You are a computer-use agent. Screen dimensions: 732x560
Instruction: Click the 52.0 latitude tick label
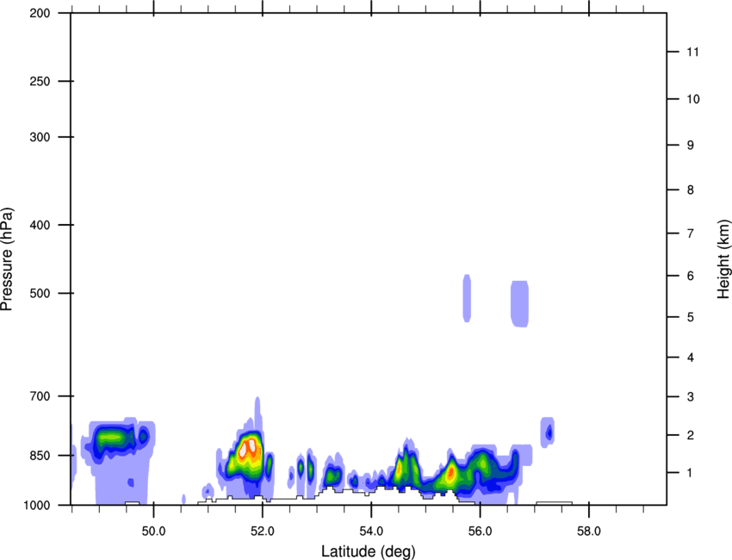263,532
